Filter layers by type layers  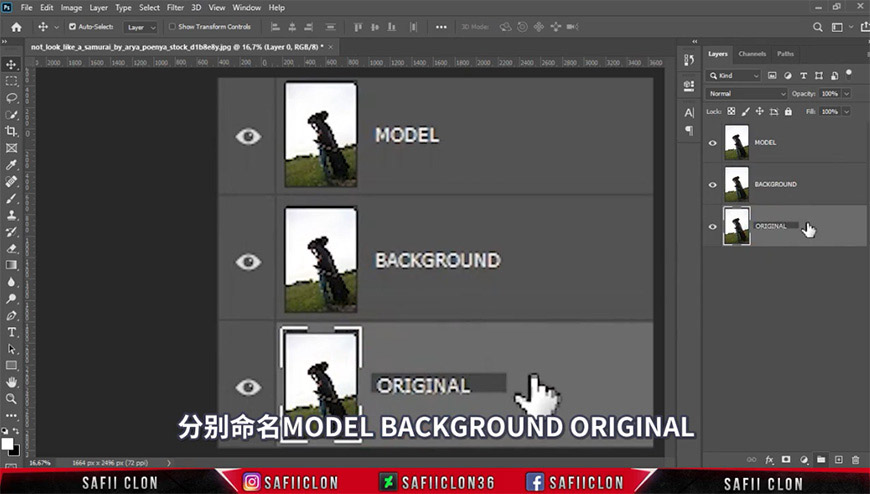(x=803, y=75)
